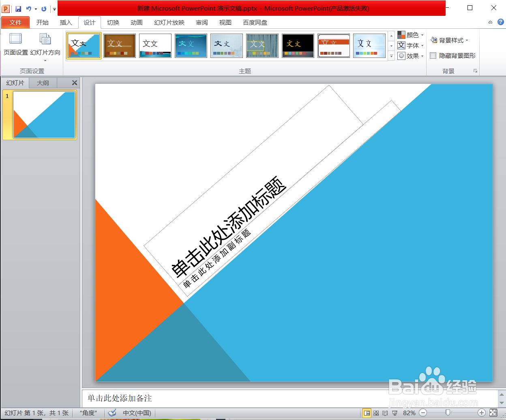Screen dimensions: 506x420
Task: Switch to Reading View icon in status bar
Action: click(x=384, y=413)
